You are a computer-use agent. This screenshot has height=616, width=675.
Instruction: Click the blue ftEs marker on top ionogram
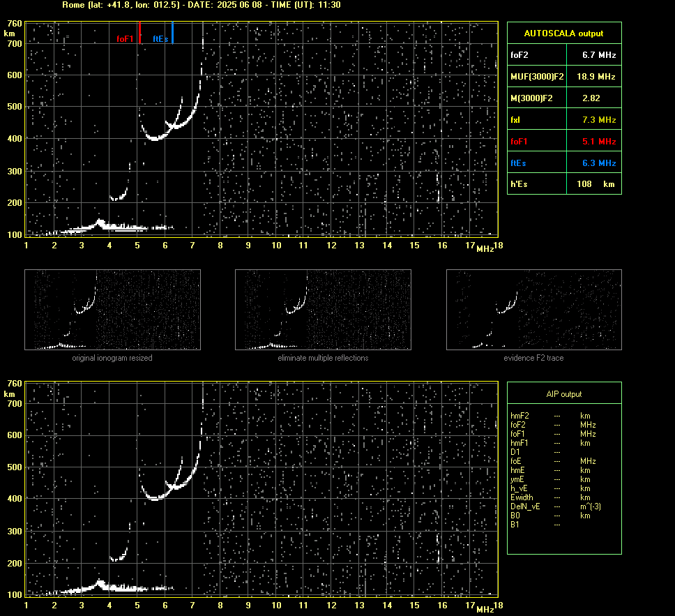tap(173, 32)
